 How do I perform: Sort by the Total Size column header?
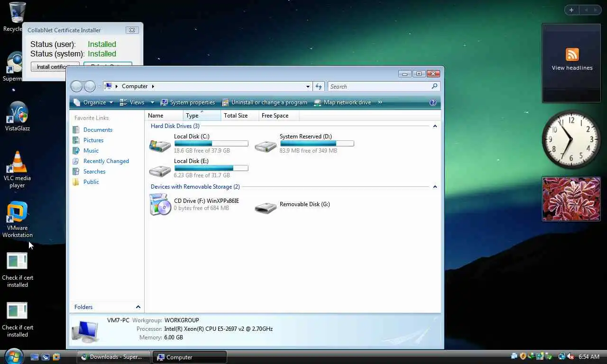(240, 116)
